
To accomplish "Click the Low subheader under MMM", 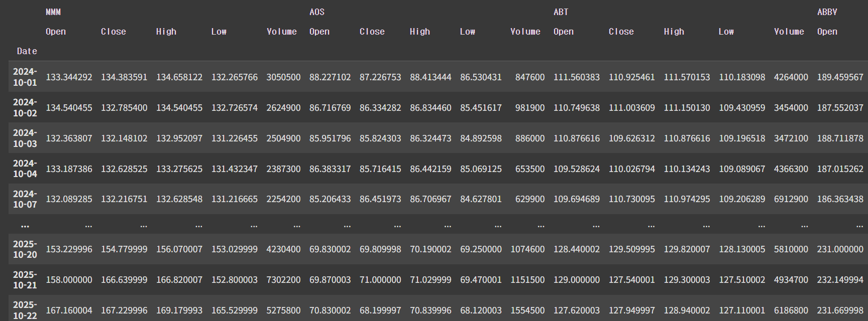I will coord(219,32).
